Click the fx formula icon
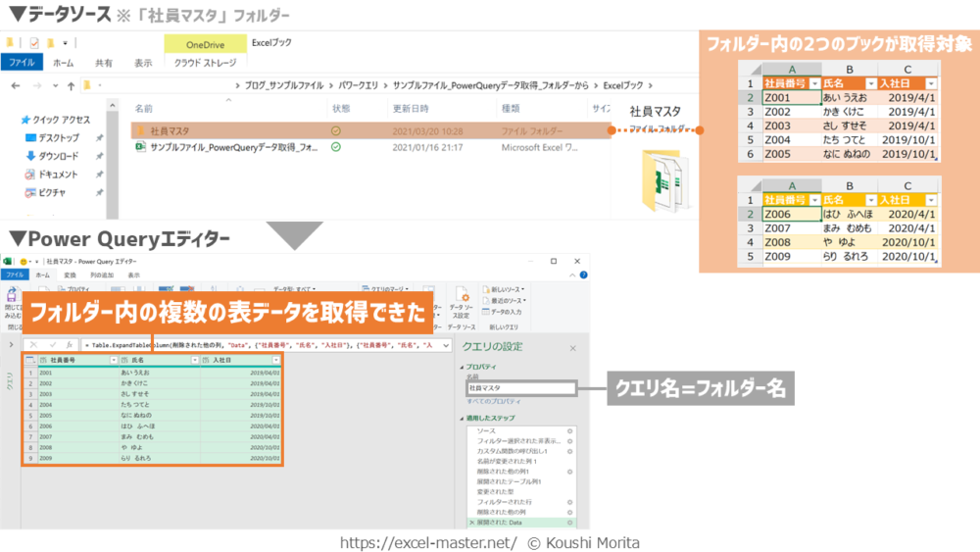 pyautogui.click(x=70, y=345)
